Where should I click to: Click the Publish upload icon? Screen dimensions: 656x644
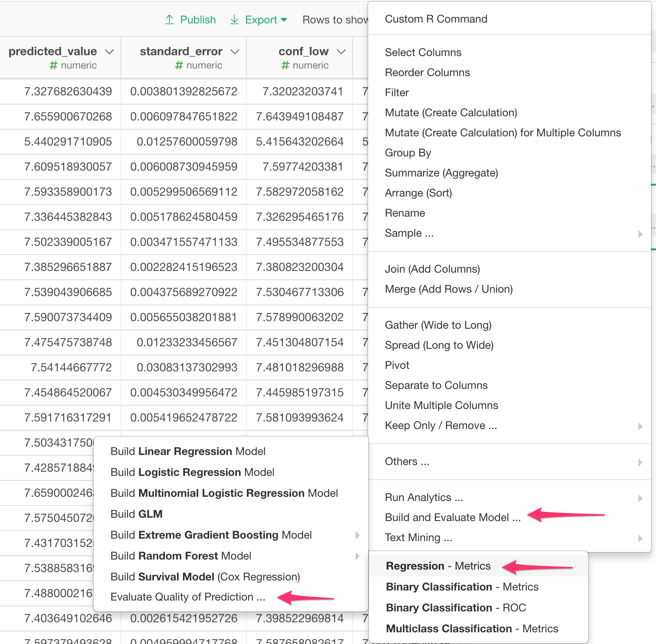tap(169, 20)
